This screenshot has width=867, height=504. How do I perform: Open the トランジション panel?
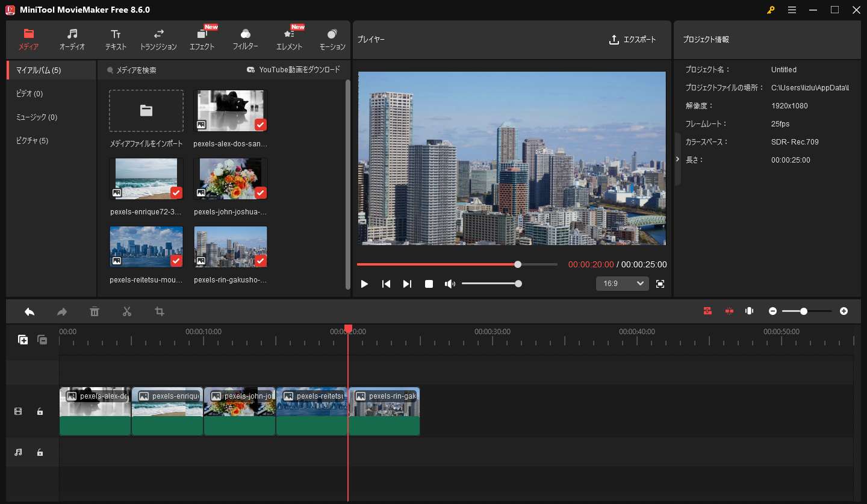158,39
